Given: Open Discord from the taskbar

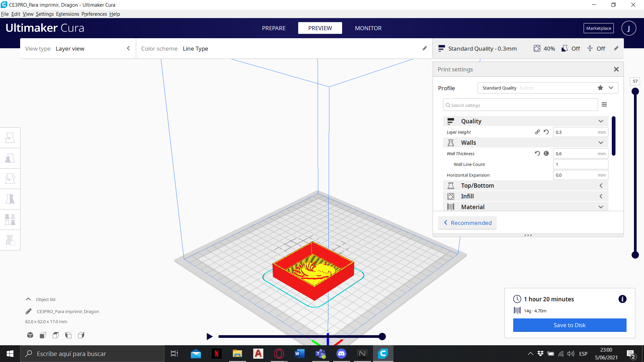Looking at the screenshot, I should (x=341, y=354).
